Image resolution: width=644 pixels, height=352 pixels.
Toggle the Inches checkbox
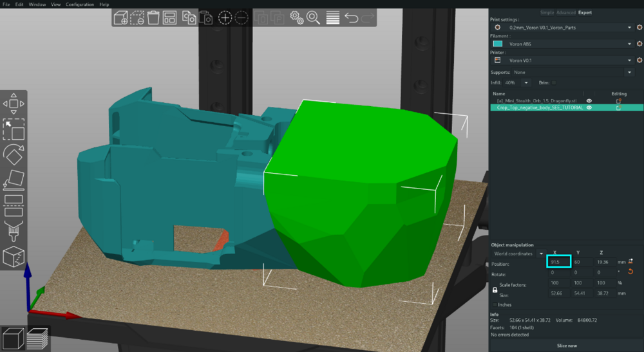pyautogui.click(x=495, y=304)
